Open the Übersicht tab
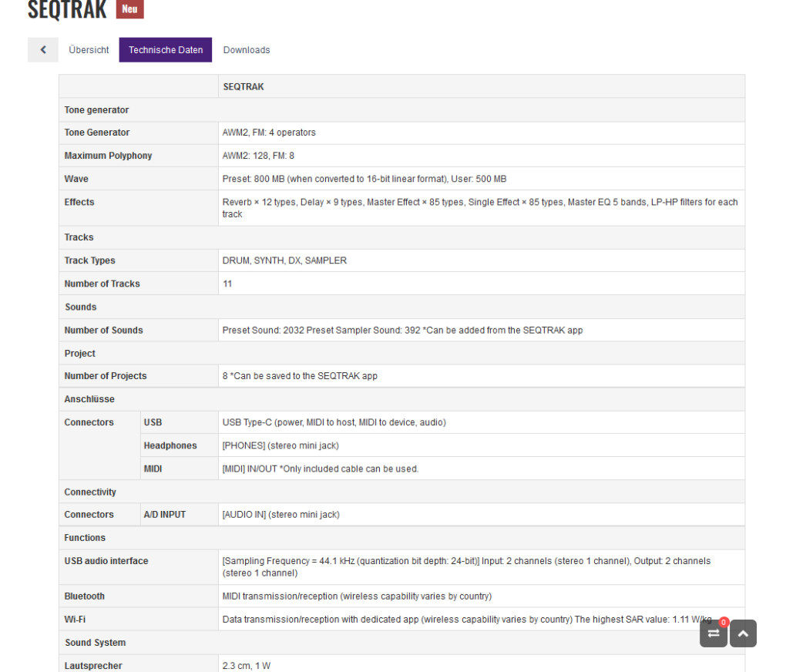 pos(89,49)
